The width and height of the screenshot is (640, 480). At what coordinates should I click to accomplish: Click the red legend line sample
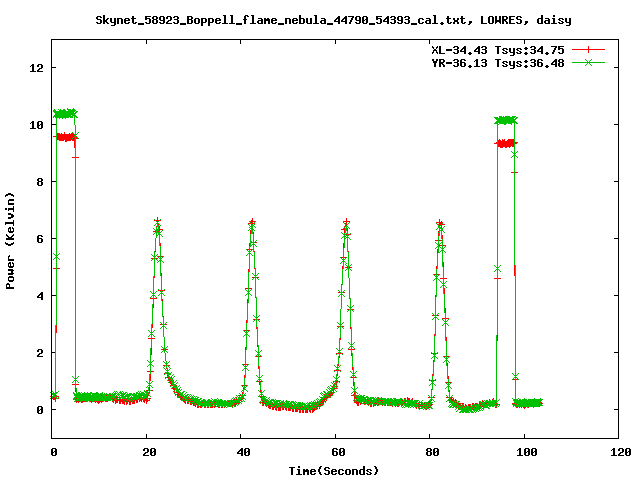588,50
